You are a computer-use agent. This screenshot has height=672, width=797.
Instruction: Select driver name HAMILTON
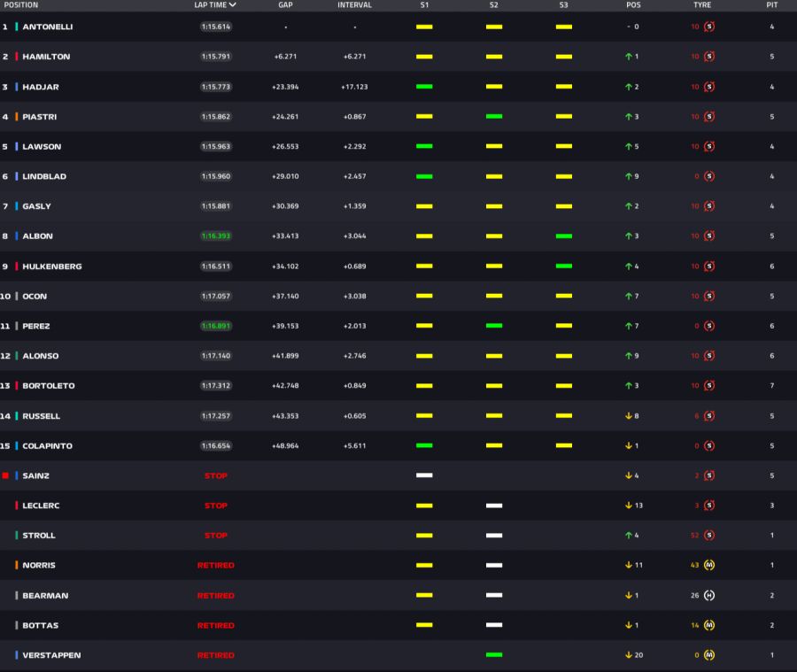[46, 57]
